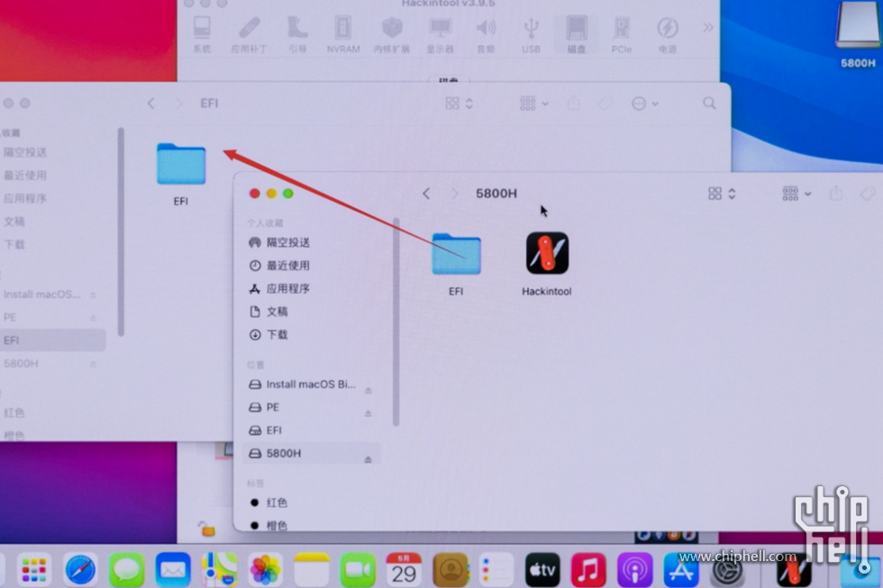Change view mode in 5800H window
Image resolution: width=883 pixels, height=588 pixels.
point(722,194)
